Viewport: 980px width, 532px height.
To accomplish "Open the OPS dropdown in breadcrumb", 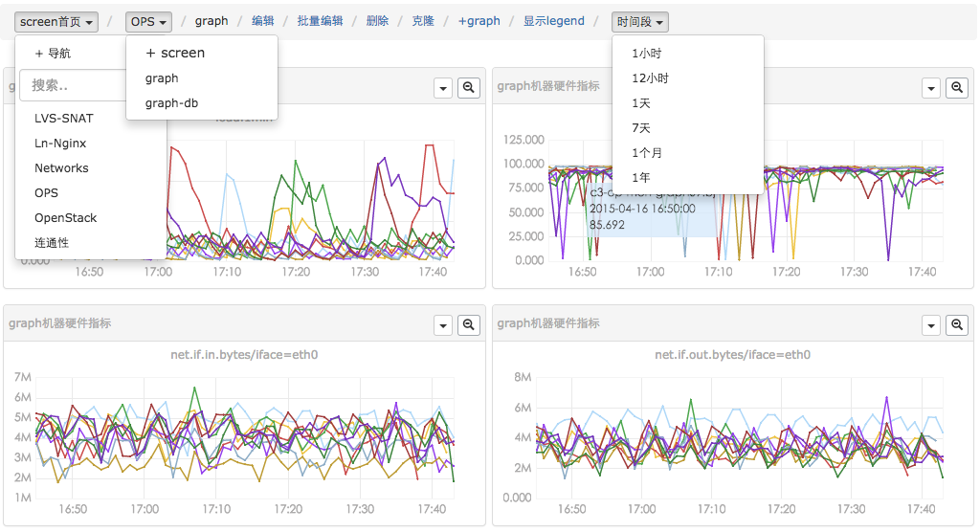I will (148, 22).
